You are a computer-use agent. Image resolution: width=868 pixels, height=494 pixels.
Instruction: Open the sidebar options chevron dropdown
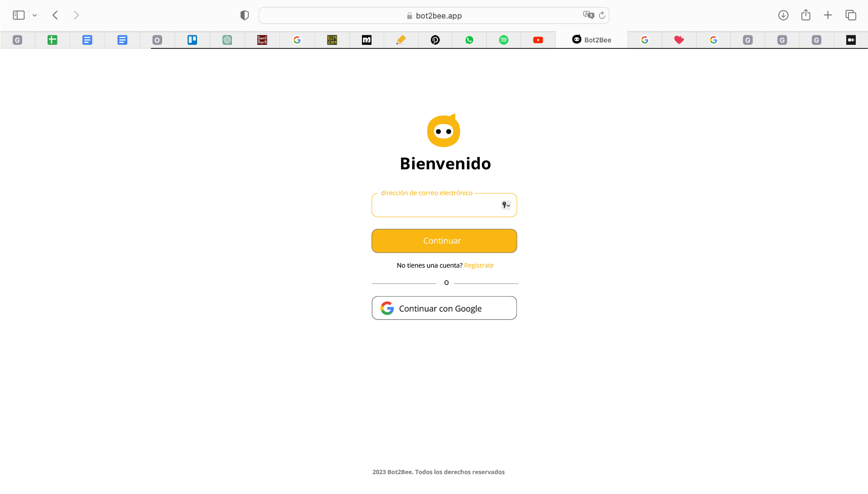[35, 15]
